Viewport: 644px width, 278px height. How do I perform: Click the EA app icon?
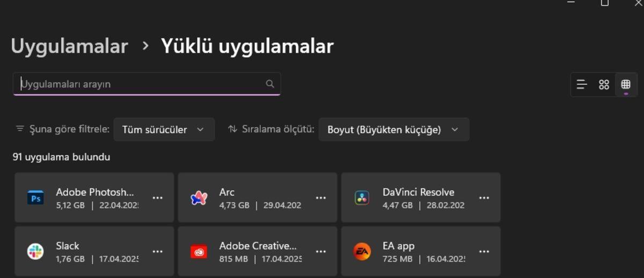pos(362,251)
